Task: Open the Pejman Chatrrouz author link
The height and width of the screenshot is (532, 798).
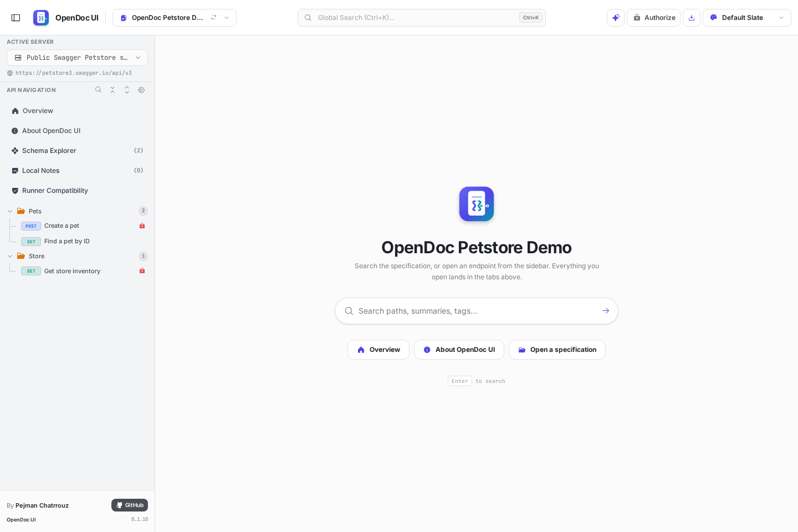Action: (42, 505)
